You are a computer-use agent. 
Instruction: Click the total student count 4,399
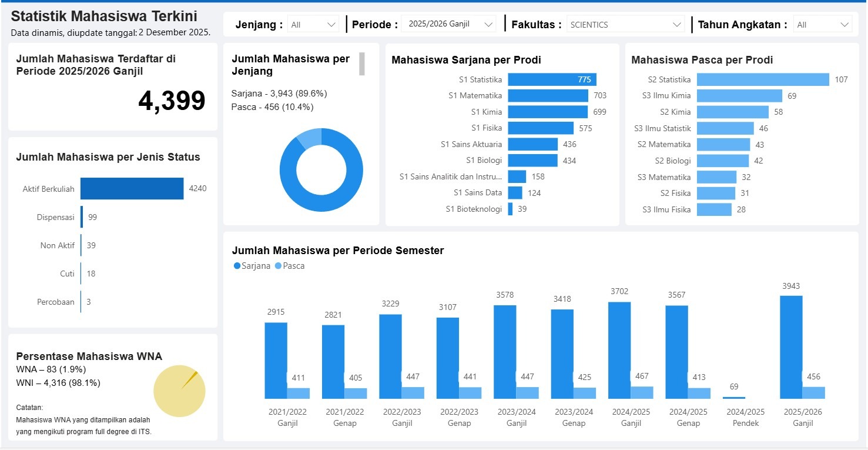(172, 101)
